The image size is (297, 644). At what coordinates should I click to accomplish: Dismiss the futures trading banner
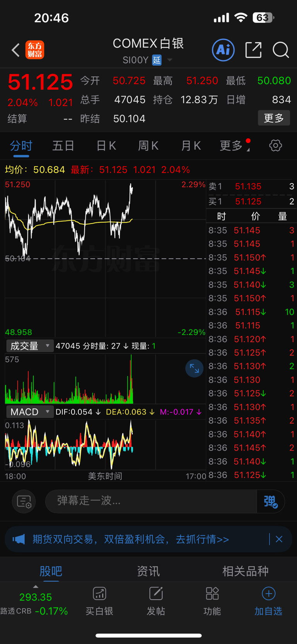click(279, 539)
